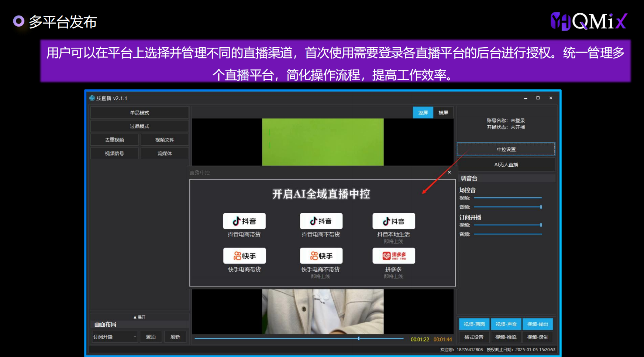The height and width of the screenshot is (357, 644).
Task: Close the 直播中控 dialog
Action: click(449, 172)
